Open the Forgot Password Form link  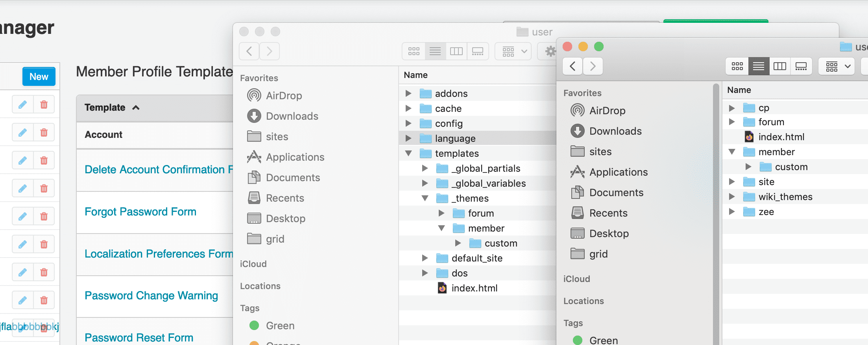coord(140,212)
